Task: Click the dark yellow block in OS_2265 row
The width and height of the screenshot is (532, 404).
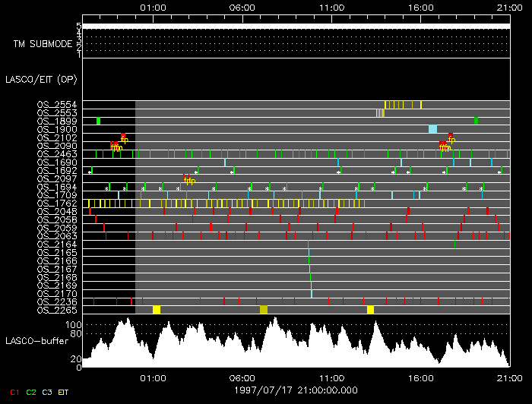Action: (264, 310)
